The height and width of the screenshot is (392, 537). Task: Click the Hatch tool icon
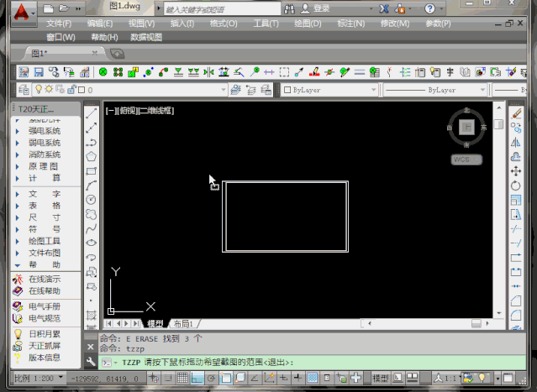pyautogui.click(x=91, y=315)
